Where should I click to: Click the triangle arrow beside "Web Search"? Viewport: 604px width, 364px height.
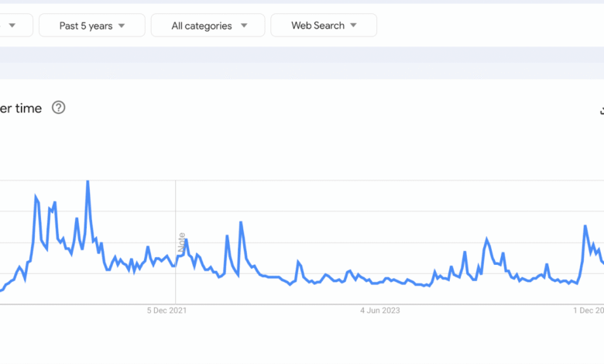click(353, 26)
